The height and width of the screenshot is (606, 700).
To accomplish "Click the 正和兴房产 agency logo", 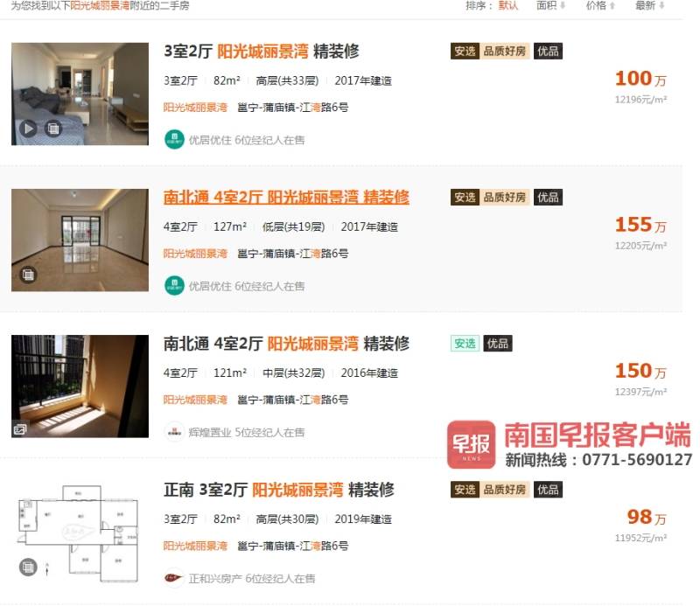I will 174,578.
